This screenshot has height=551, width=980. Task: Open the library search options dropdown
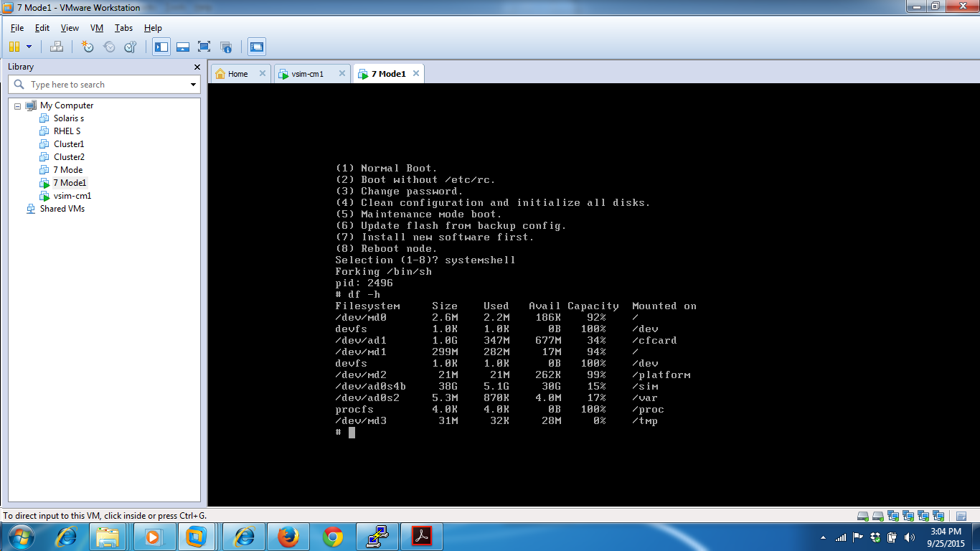tap(193, 85)
